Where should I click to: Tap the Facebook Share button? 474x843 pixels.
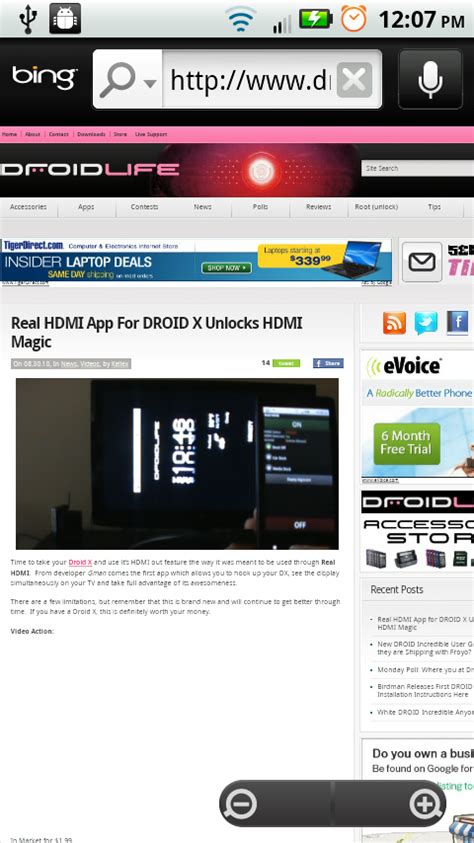pyautogui.click(x=328, y=363)
